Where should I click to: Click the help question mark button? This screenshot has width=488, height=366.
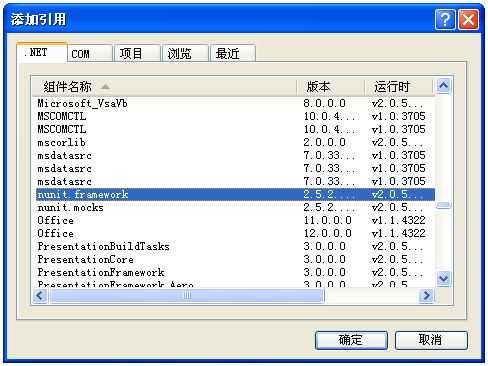[445, 20]
